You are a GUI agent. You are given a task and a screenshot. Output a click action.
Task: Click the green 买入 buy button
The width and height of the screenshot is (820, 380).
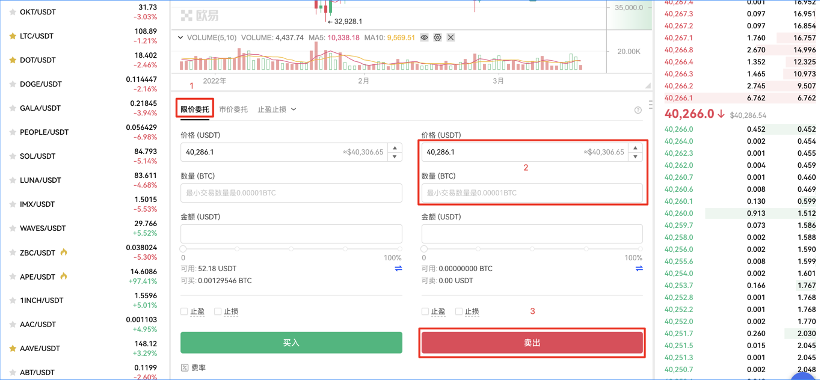point(291,343)
